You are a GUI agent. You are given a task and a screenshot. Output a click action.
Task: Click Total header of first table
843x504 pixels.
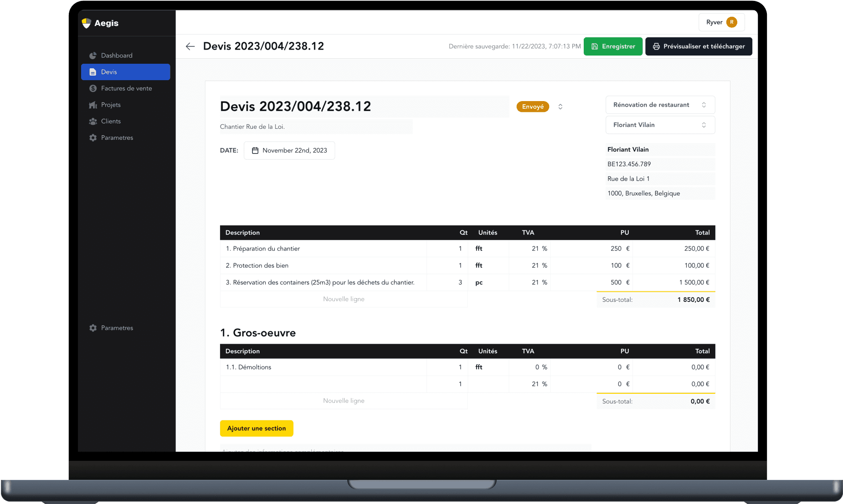(702, 233)
